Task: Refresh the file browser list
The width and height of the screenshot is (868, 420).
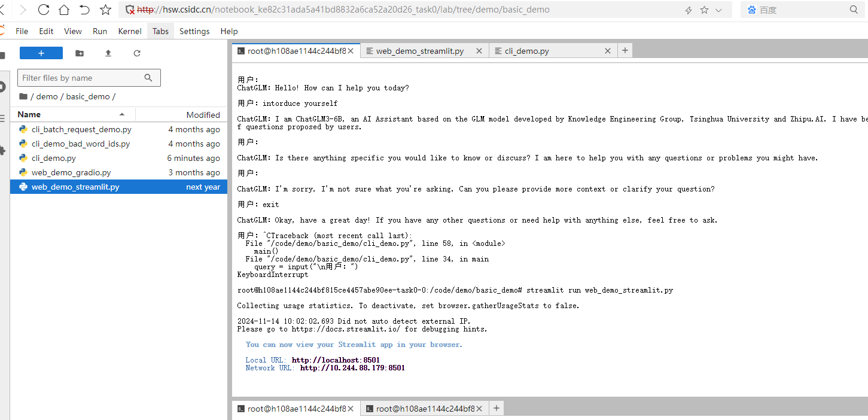Action: coord(137,53)
